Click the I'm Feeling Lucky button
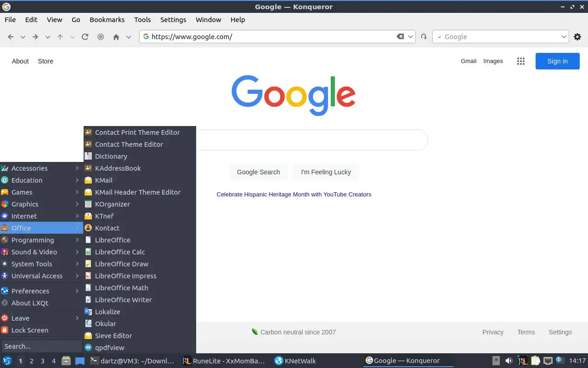The width and height of the screenshot is (588, 368). pyautogui.click(x=326, y=172)
